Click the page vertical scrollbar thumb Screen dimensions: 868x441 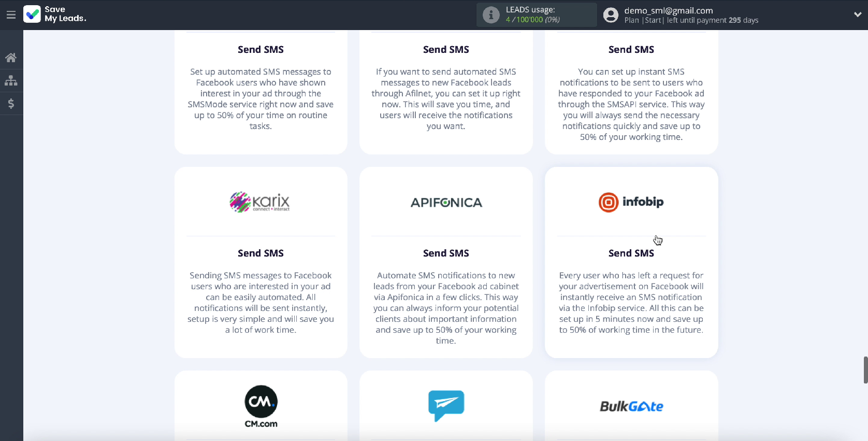pos(865,370)
